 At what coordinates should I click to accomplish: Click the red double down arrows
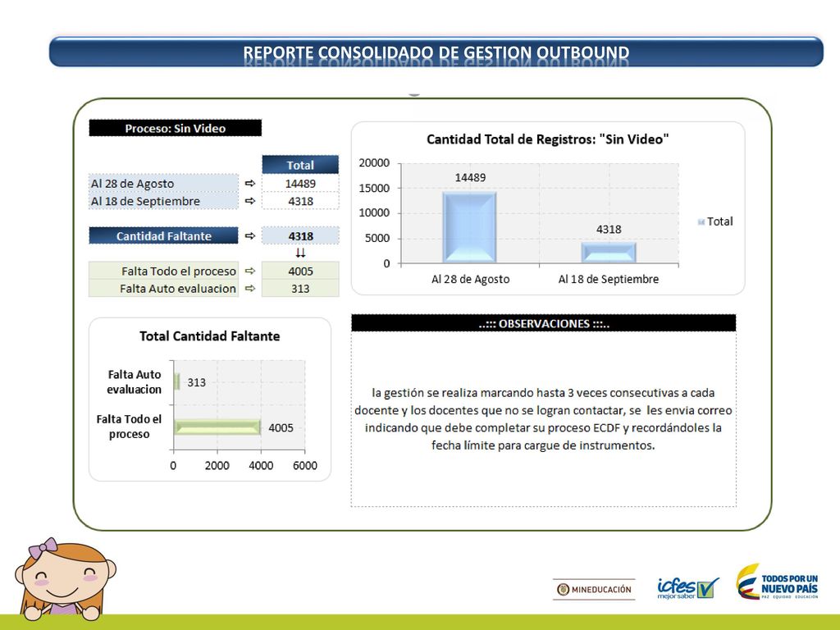pos(300,253)
